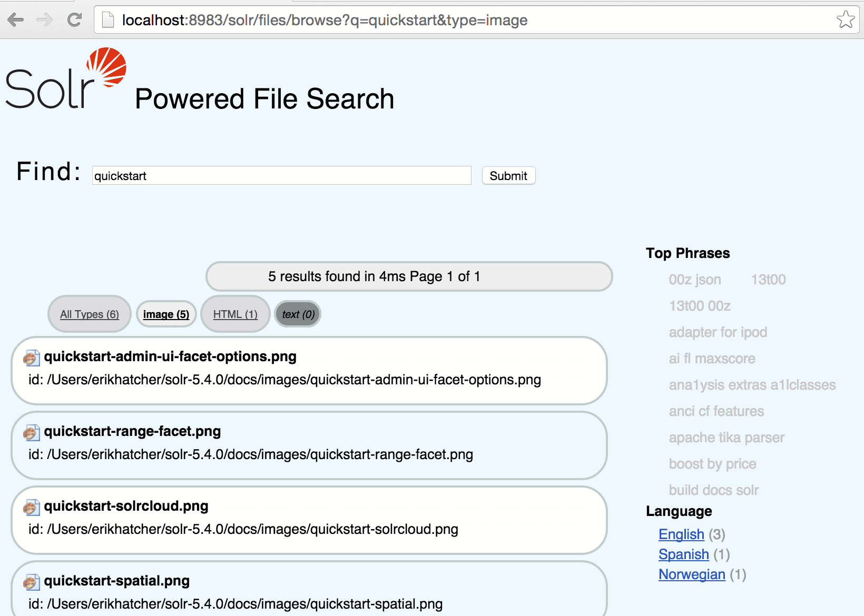Click the '00z json' top phrase
This screenshot has width=864, height=616.
pos(695,280)
